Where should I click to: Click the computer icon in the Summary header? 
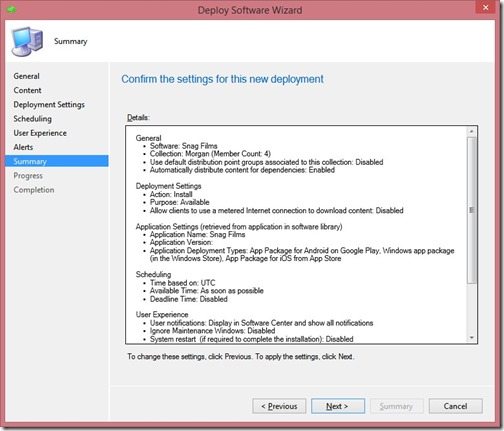click(27, 41)
